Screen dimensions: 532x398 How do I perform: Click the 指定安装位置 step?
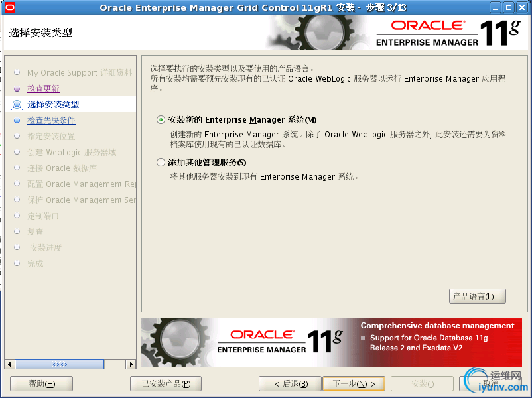[51, 137]
